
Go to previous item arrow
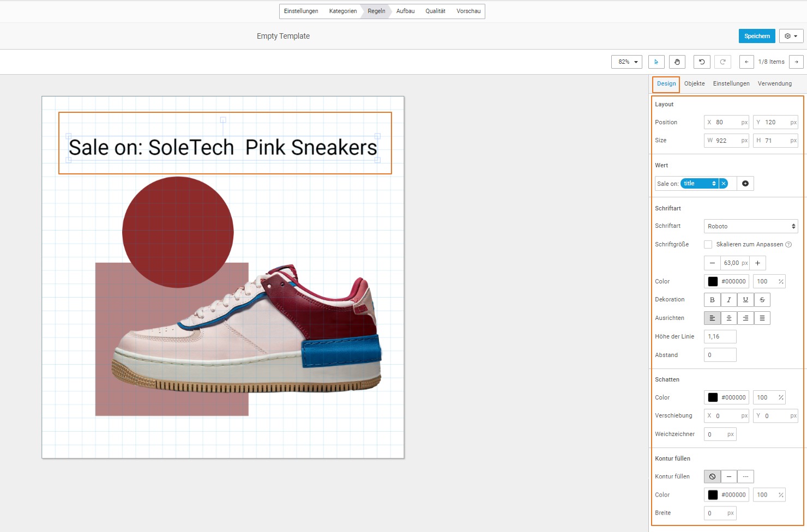pyautogui.click(x=746, y=62)
